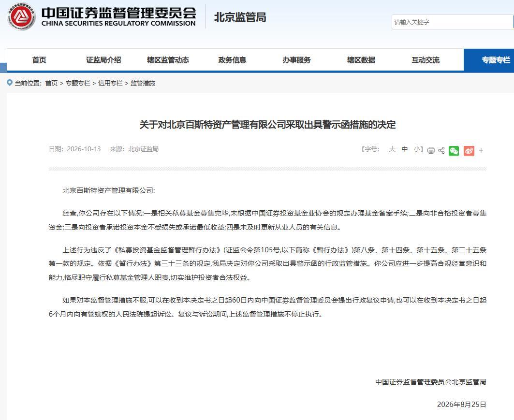Click 信用专栏 in the breadcrumb
Image resolution: width=514 pixels, height=420 pixels.
[110, 83]
